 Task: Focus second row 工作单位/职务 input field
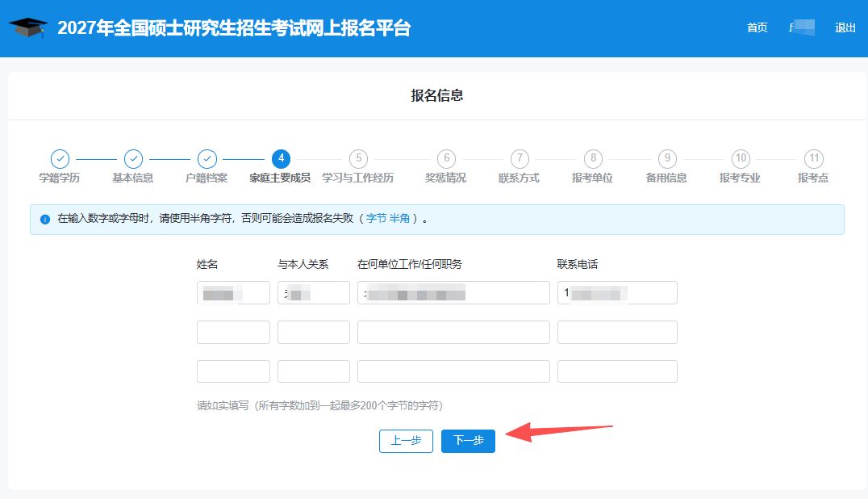coord(453,333)
